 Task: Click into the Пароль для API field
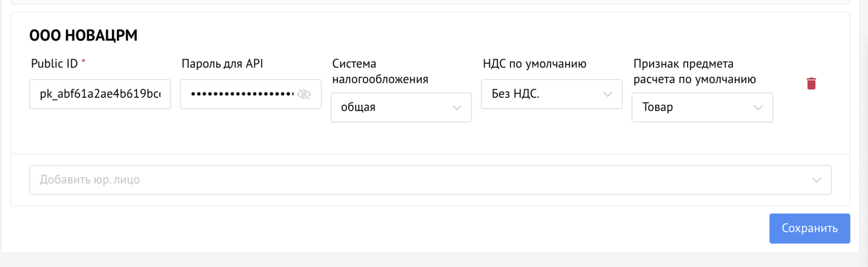pyautogui.click(x=240, y=94)
